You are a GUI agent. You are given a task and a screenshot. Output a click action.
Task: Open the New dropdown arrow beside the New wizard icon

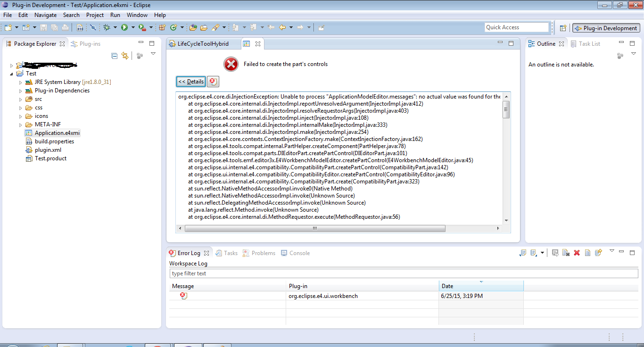[16, 28]
